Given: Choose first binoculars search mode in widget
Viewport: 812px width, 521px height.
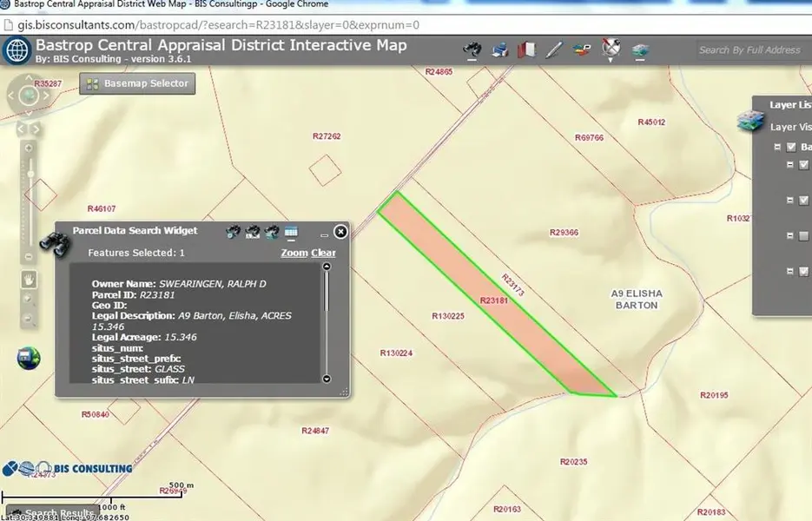Looking at the screenshot, I should (x=233, y=232).
